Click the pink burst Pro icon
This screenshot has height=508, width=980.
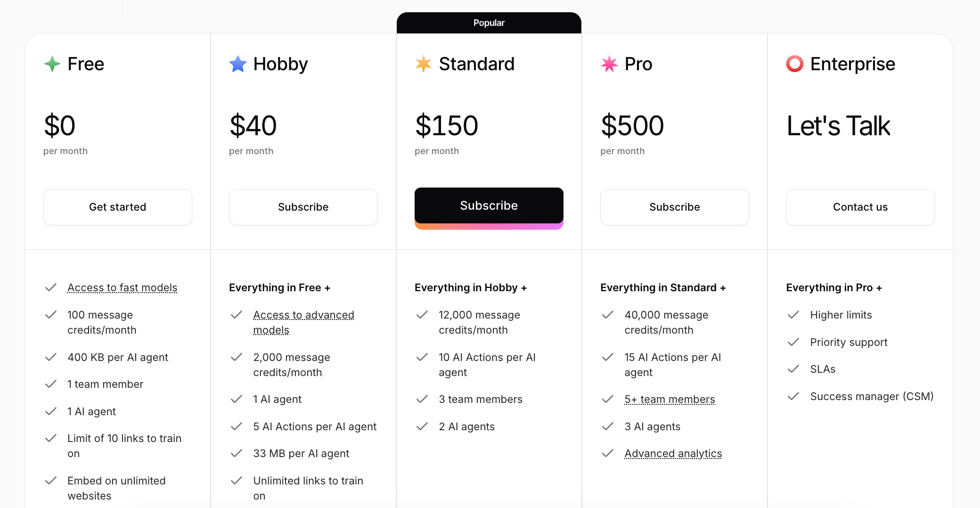point(609,64)
